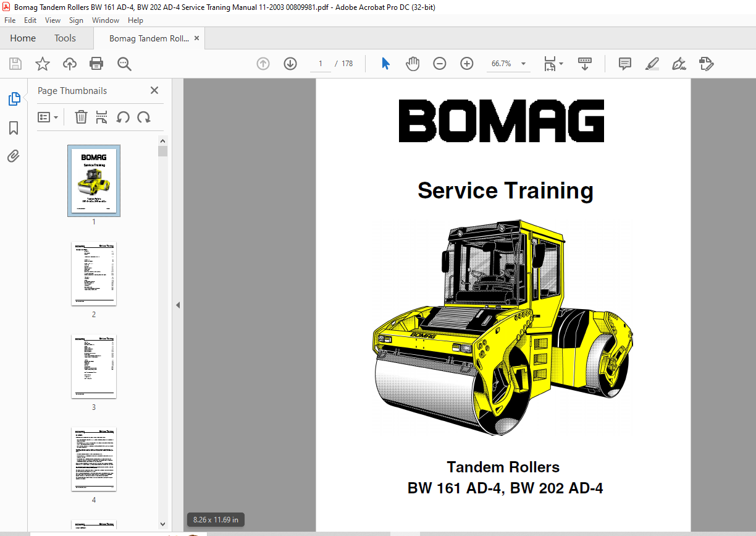This screenshot has width=756, height=536.
Task: Open the Sign menu
Action: point(76,20)
